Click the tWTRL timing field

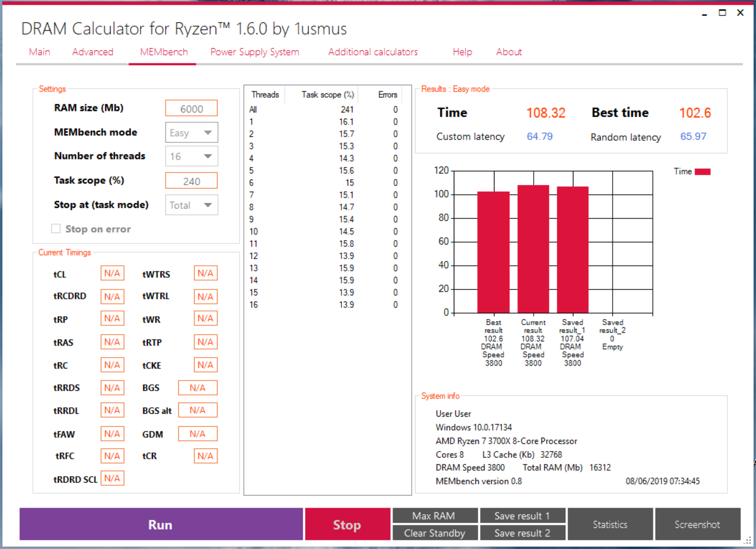pos(206,296)
